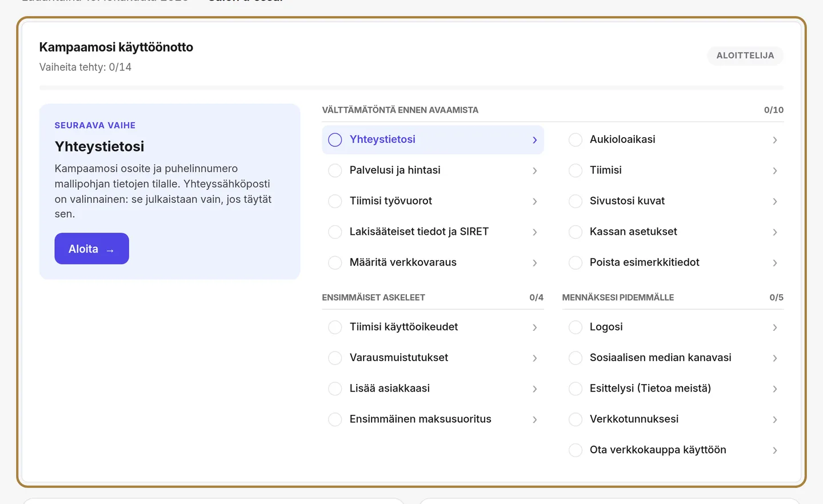
Task: Expand Poista esimerkkitiedot with its arrow
Action: pyautogui.click(x=775, y=263)
